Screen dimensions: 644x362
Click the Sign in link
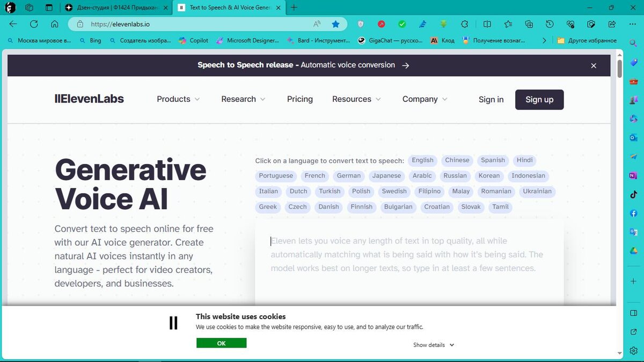(491, 99)
